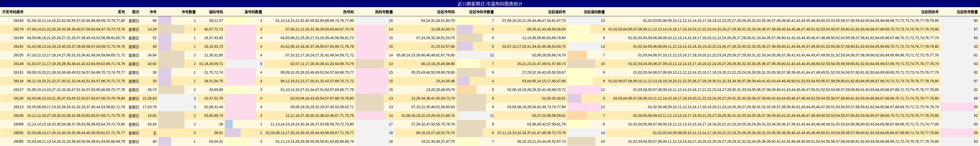Click current warm code '03,07,23,56,58,59,61'
Screen dimensions: 980x146
[549, 116]
